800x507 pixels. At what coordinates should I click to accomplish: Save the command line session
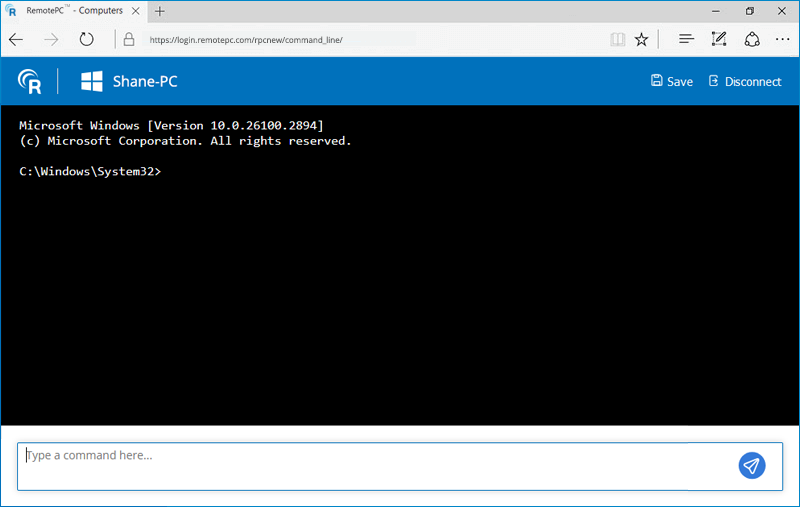tap(671, 81)
